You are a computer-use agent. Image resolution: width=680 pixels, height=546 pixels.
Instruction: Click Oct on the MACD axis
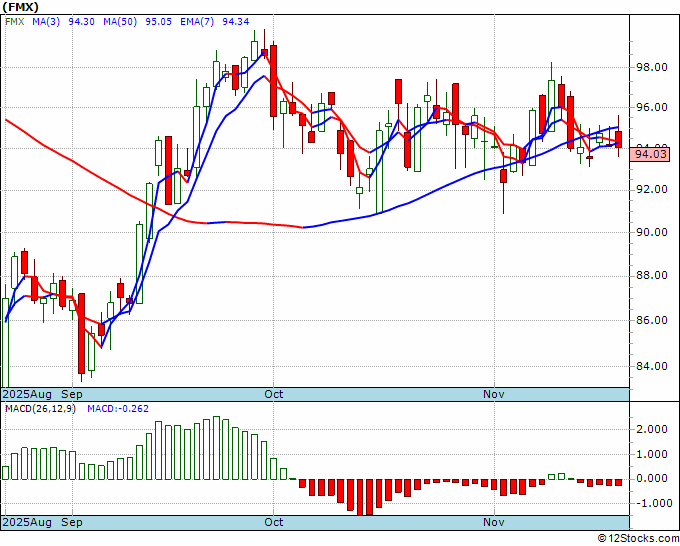[x=274, y=522]
